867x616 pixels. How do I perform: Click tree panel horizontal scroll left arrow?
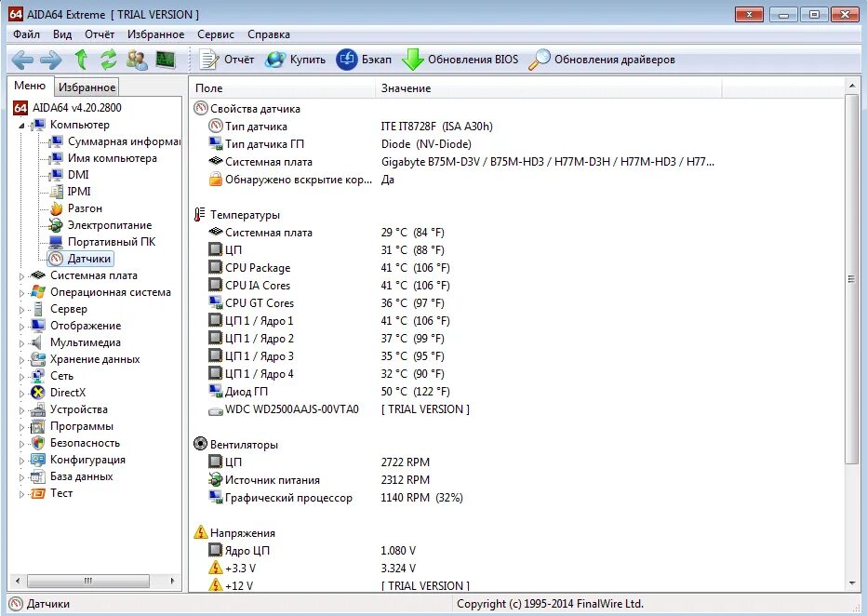point(18,581)
